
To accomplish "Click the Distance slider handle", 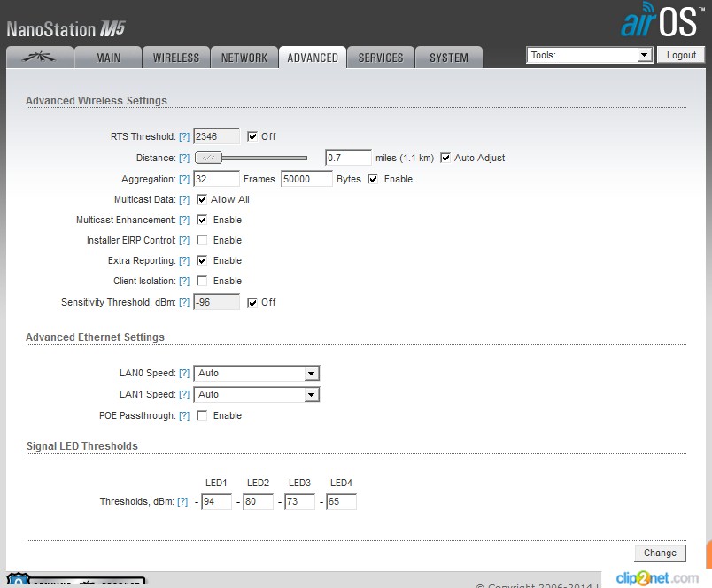I will coord(208,158).
